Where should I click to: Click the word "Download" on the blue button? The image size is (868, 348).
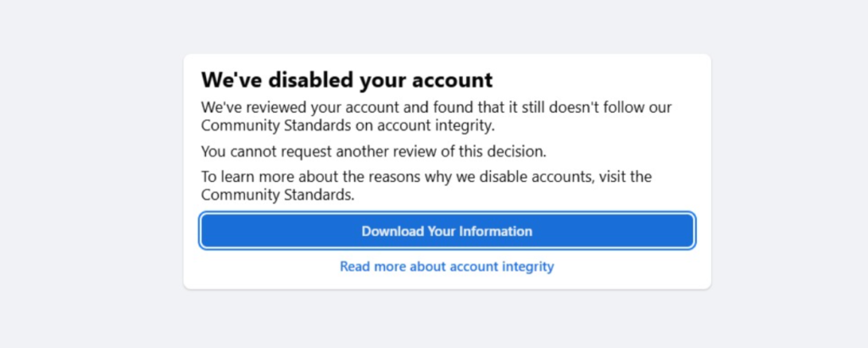(391, 230)
